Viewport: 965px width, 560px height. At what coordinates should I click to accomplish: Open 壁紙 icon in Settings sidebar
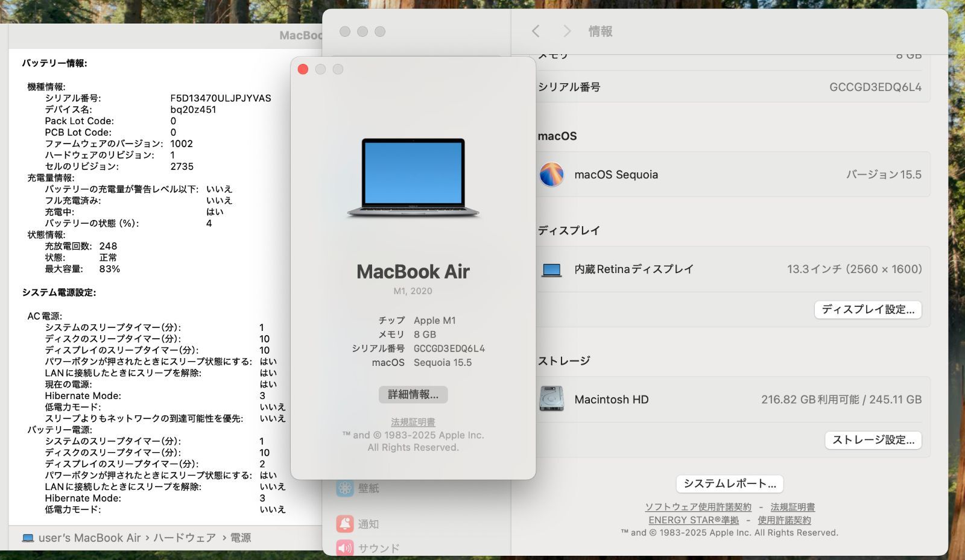(x=345, y=488)
